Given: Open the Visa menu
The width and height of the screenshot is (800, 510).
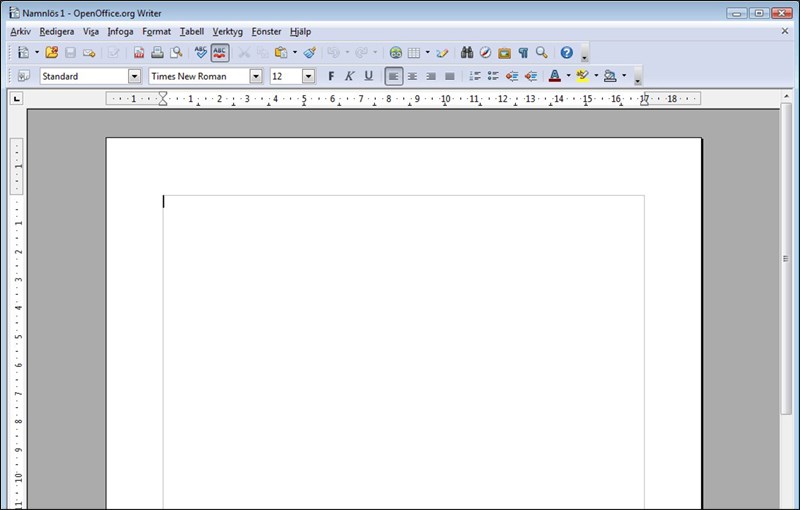Looking at the screenshot, I should point(91,32).
